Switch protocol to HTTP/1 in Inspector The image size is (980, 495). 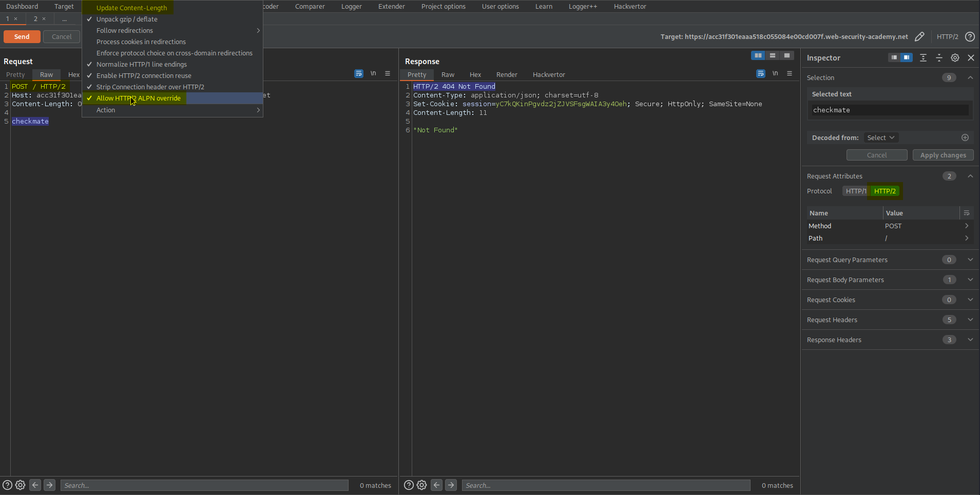click(x=856, y=191)
